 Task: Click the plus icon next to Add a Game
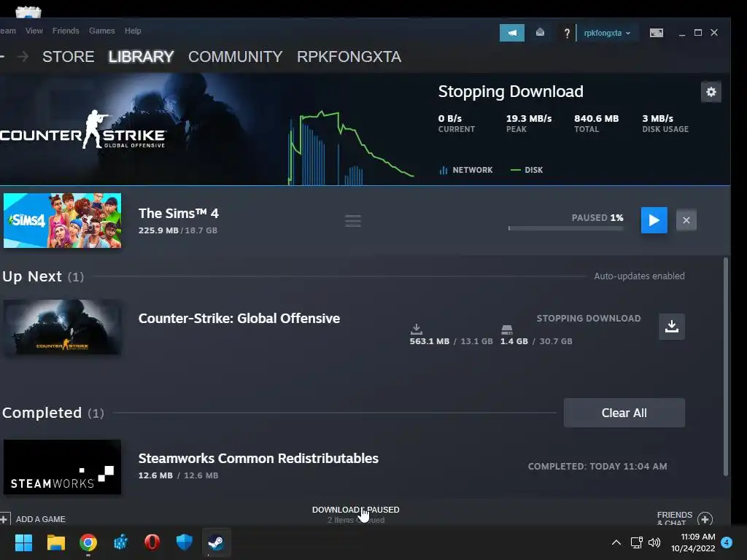click(5, 518)
